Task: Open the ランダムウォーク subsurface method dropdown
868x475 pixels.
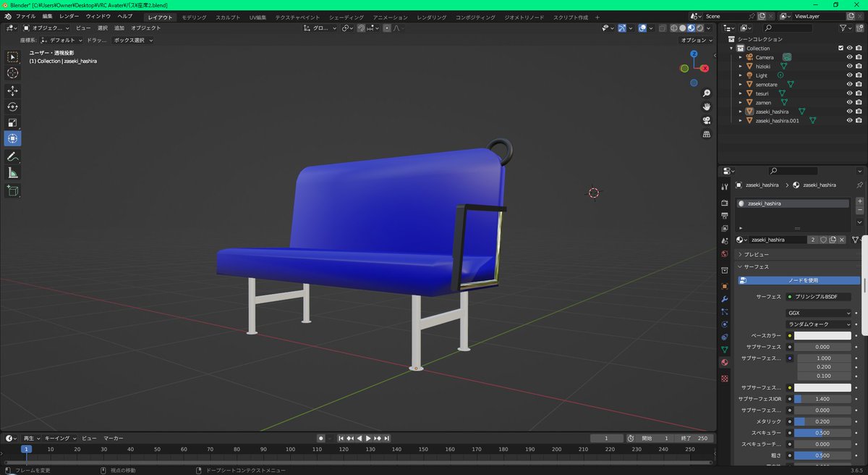Action: (x=818, y=324)
